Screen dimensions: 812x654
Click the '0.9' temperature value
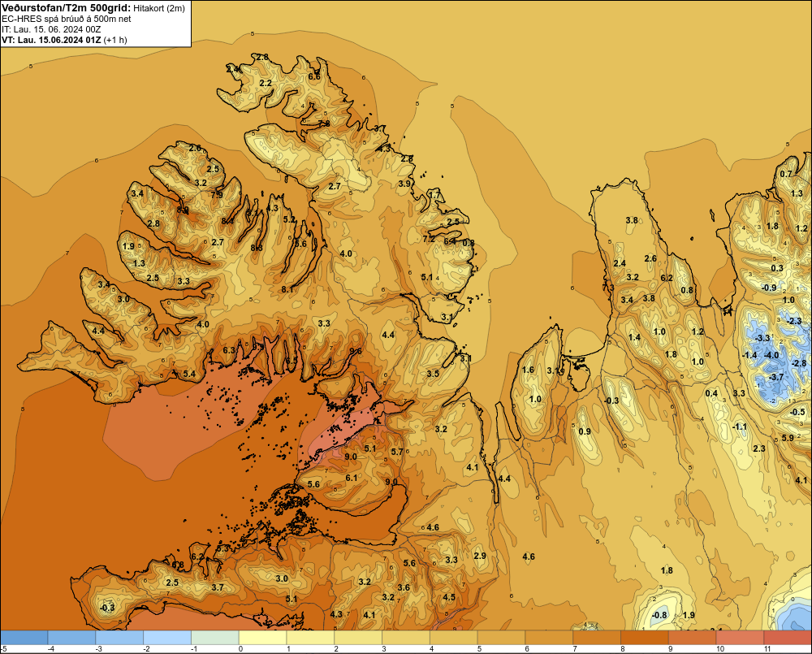coord(585,431)
